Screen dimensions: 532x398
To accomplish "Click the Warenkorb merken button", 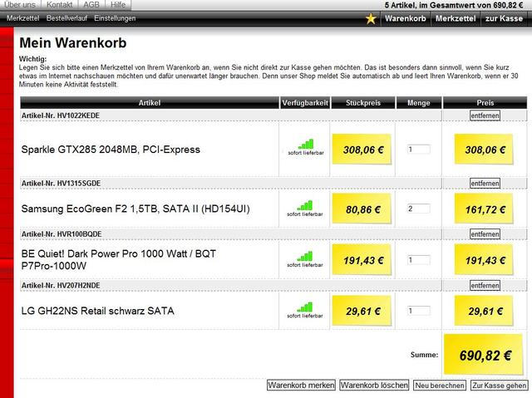I will pyautogui.click(x=301, y=385).
